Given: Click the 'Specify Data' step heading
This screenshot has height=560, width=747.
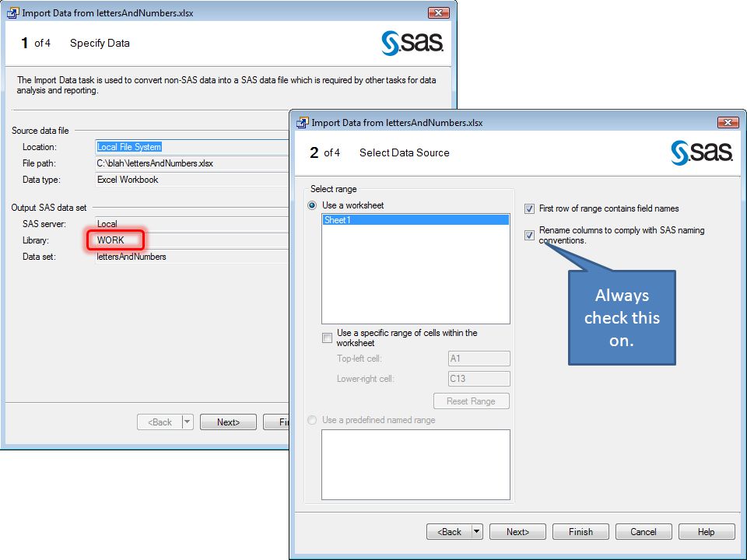Looking at the screenshot, I should point(100,44).
